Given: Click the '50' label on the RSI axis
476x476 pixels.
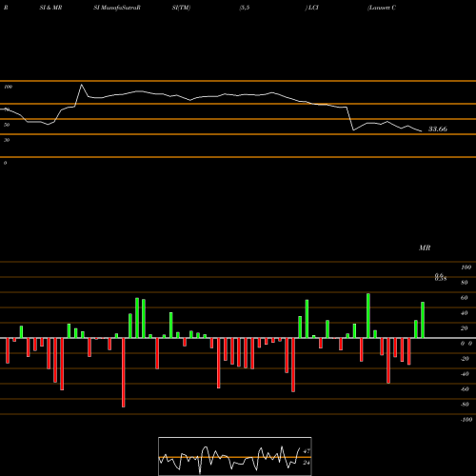Looking at the screenshot, I should click(x=7, y=125).
